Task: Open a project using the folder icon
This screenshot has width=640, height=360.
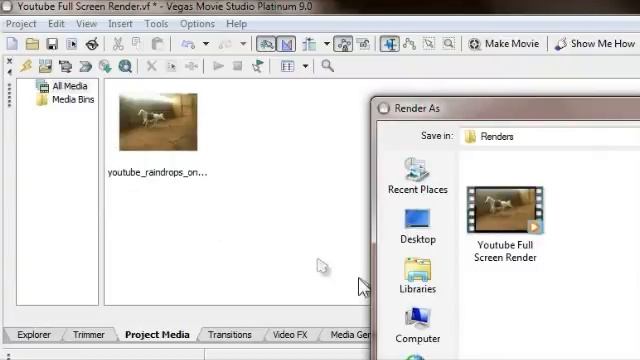Action: point(32,44)
